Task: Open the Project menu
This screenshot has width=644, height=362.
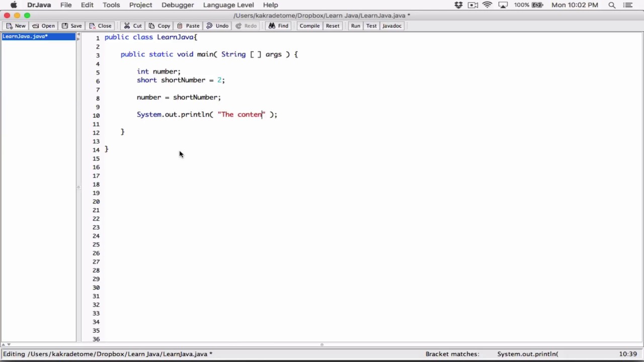Action: click(140, 5)
